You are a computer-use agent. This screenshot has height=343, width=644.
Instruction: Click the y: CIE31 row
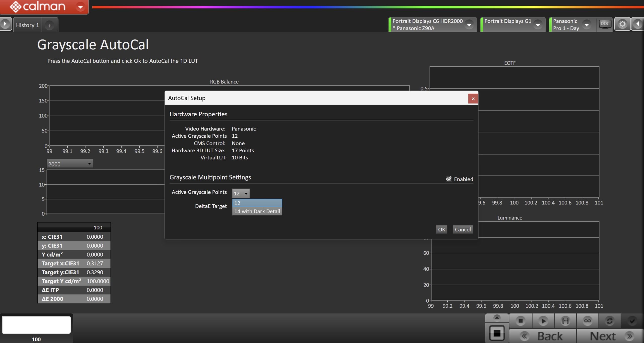pos(74,246)
